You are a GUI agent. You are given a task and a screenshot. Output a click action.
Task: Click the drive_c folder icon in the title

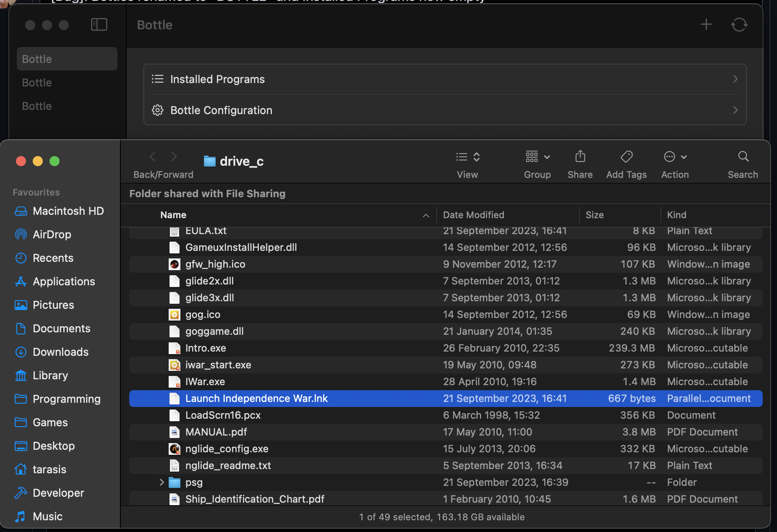pos(209,161)
